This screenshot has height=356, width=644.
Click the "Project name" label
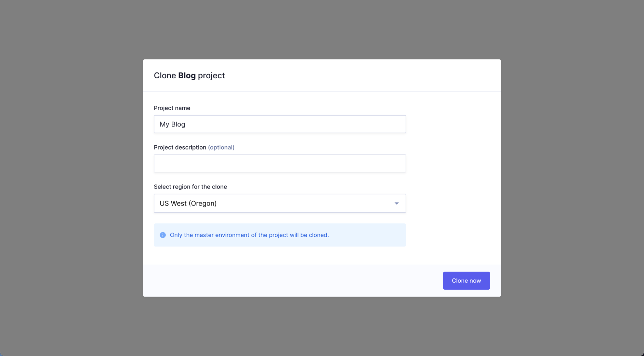click(172, 108)
